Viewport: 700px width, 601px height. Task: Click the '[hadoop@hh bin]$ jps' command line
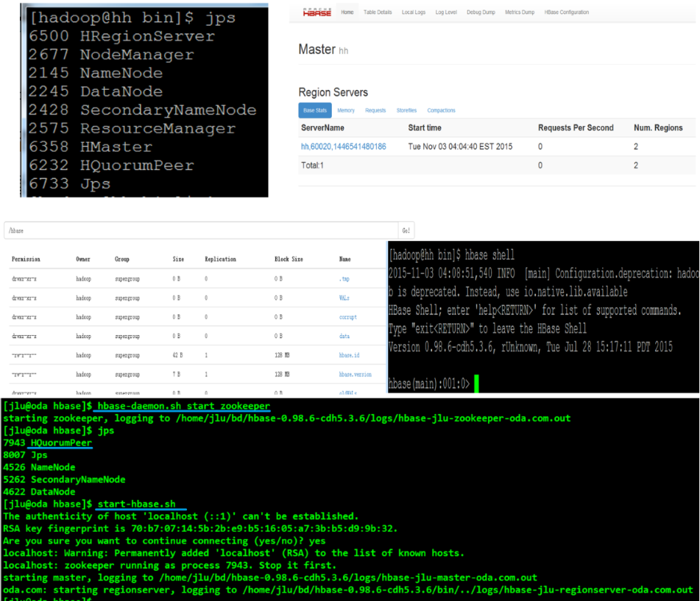tap(132, 18)
